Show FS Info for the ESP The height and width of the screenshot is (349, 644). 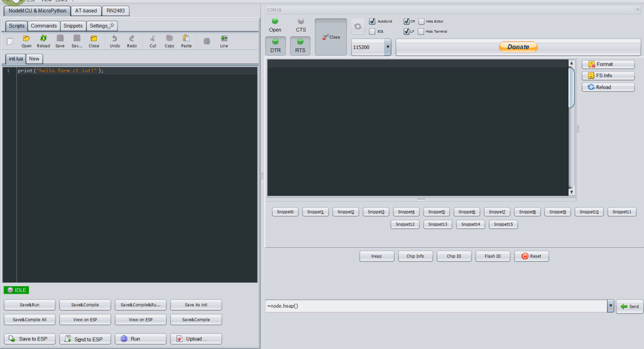click(608, 76)
